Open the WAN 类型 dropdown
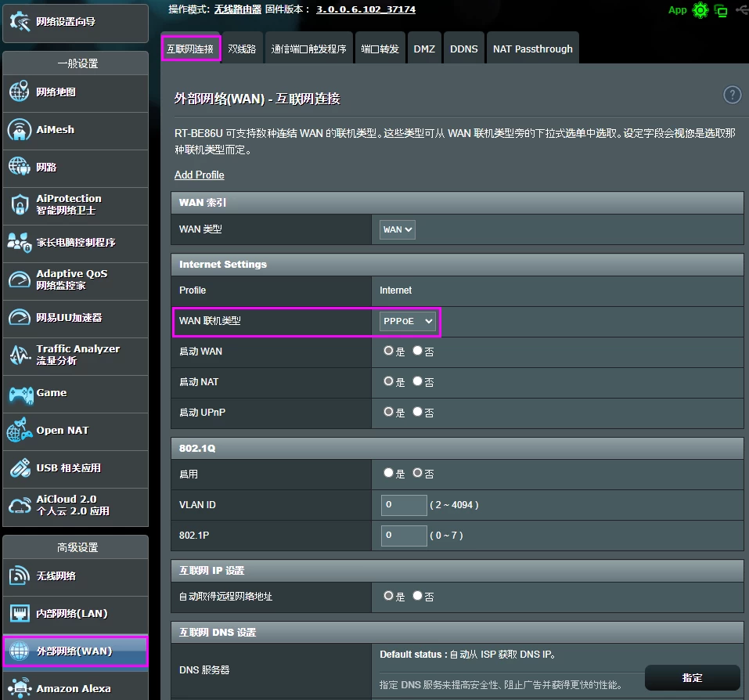 pyautogui.click(x=396, y=229)
